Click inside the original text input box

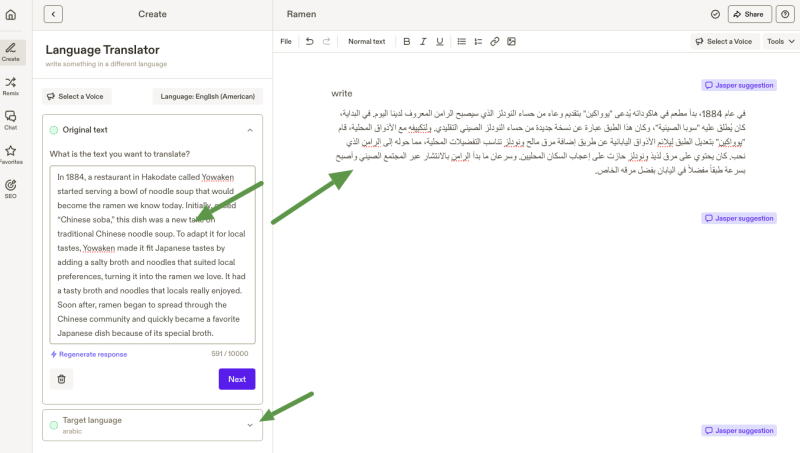tap(153, 255)
